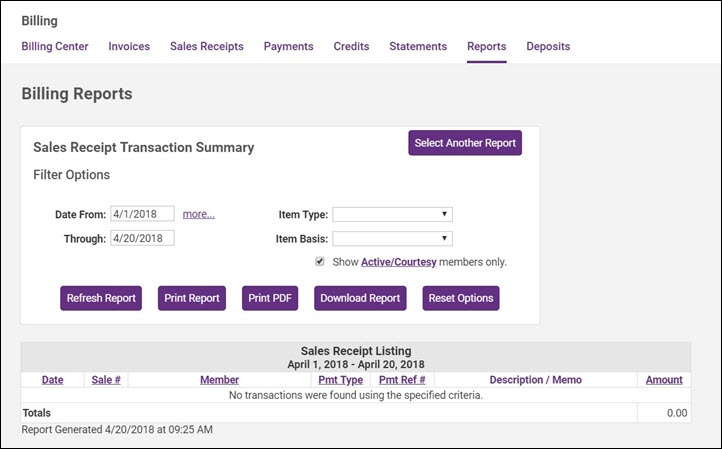Navigate to the Deposits tab
Screen dimensions: 722x449
pyautogui.click(x=548, y=46)
